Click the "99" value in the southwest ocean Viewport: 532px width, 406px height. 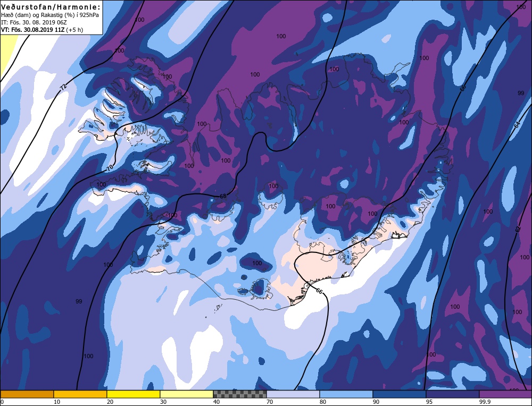(79, 301)
